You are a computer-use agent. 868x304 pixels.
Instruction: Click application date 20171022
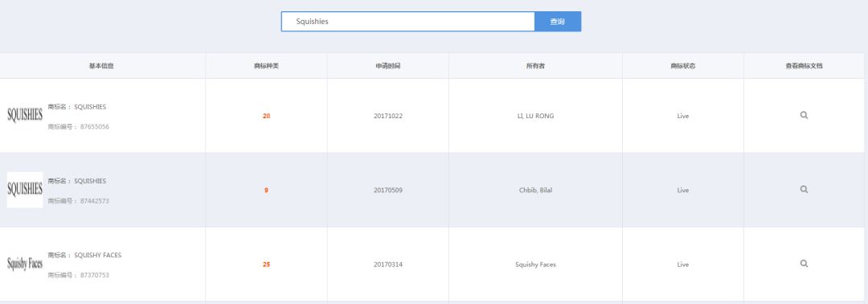[388, 117]
